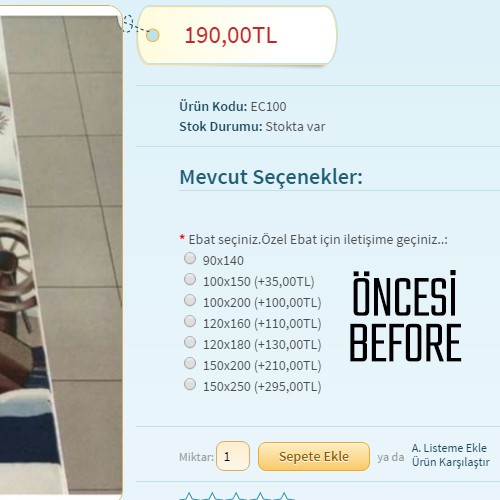Select the 150x250 (+295,00TL) option
Image resolution: width=500 pixels, height=500 pixels.
pyautogui.click(x=190, y=384)
